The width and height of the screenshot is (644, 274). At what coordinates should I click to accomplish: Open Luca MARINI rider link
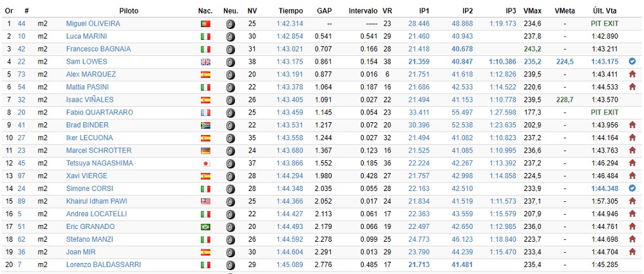click(x=86, y=36)
